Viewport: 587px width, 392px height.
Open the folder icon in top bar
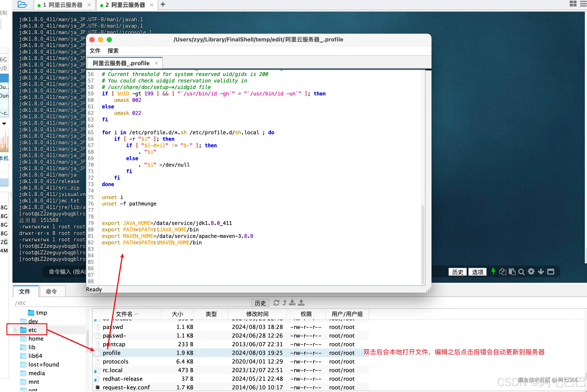22,5
